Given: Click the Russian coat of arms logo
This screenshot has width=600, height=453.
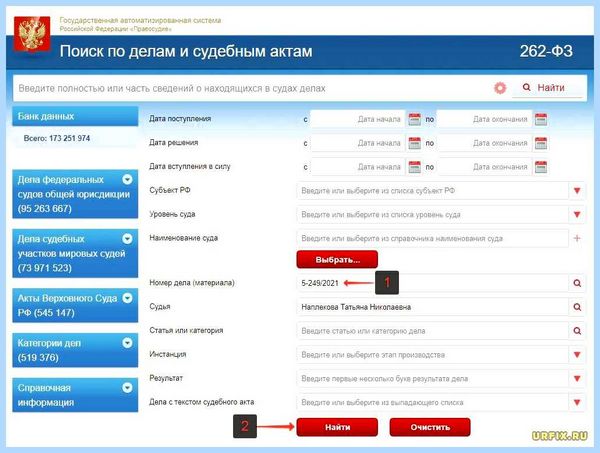Looking at the screenshot, I should click(32, 34).
